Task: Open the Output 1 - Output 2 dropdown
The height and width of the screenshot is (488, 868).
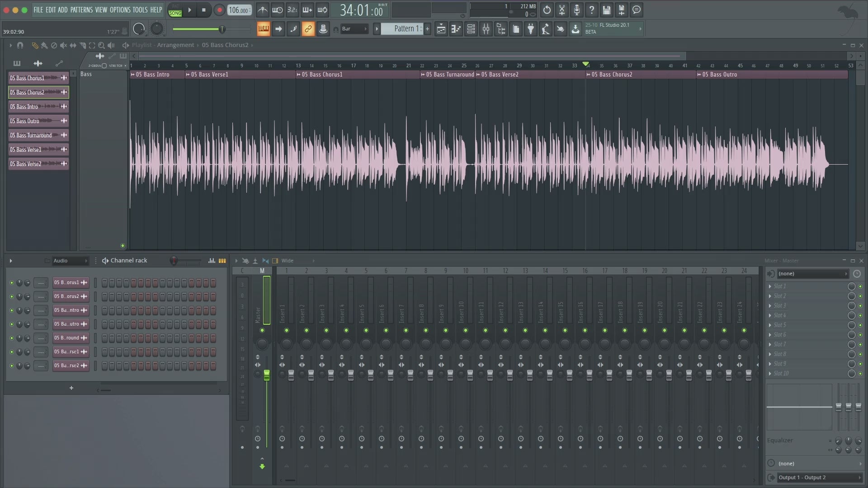Action: tap(819, 478)
